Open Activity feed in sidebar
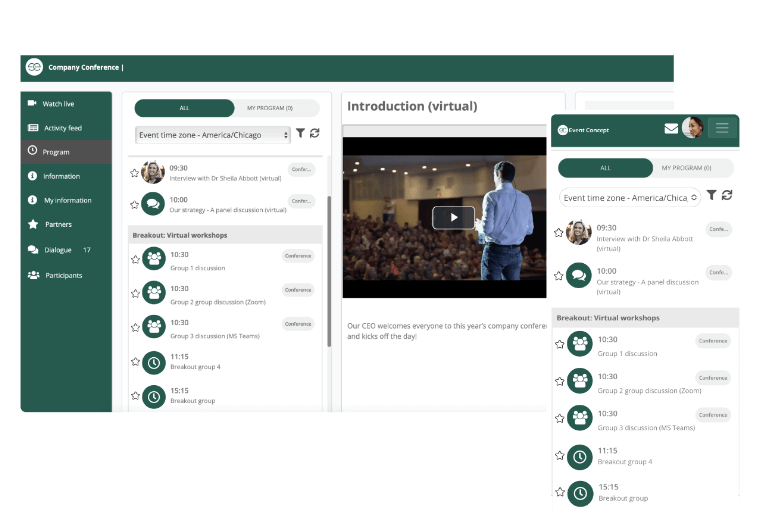Screen dimensions: 760x522 (x=66, y=128)
